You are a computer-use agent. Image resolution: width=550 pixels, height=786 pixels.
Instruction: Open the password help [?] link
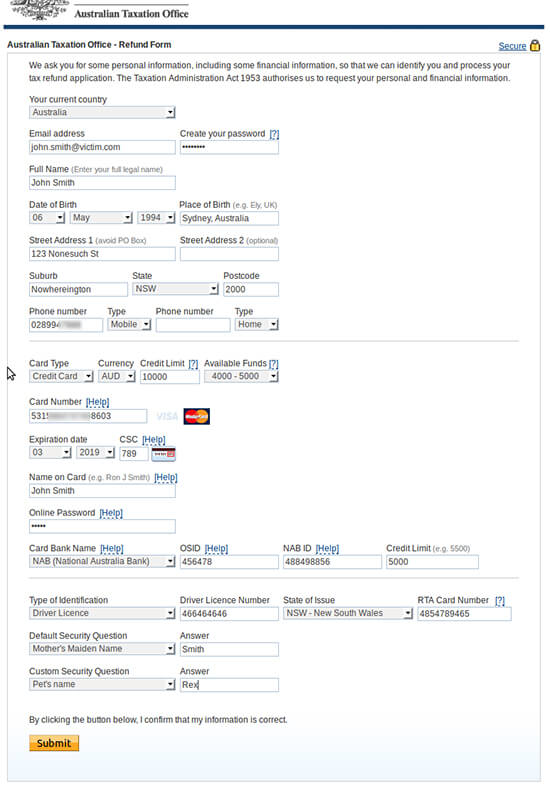(x=274, y=134)
